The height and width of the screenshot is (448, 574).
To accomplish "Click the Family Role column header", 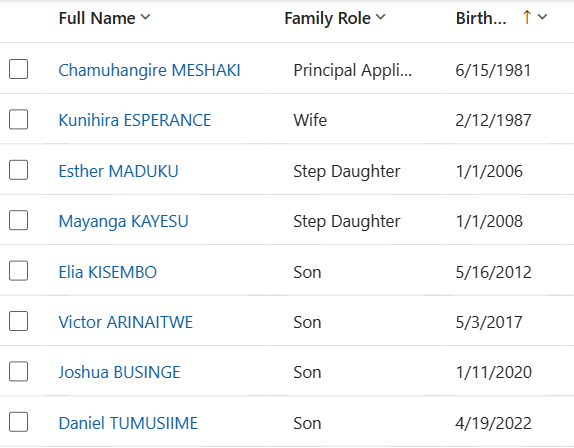I will (328, 18).
